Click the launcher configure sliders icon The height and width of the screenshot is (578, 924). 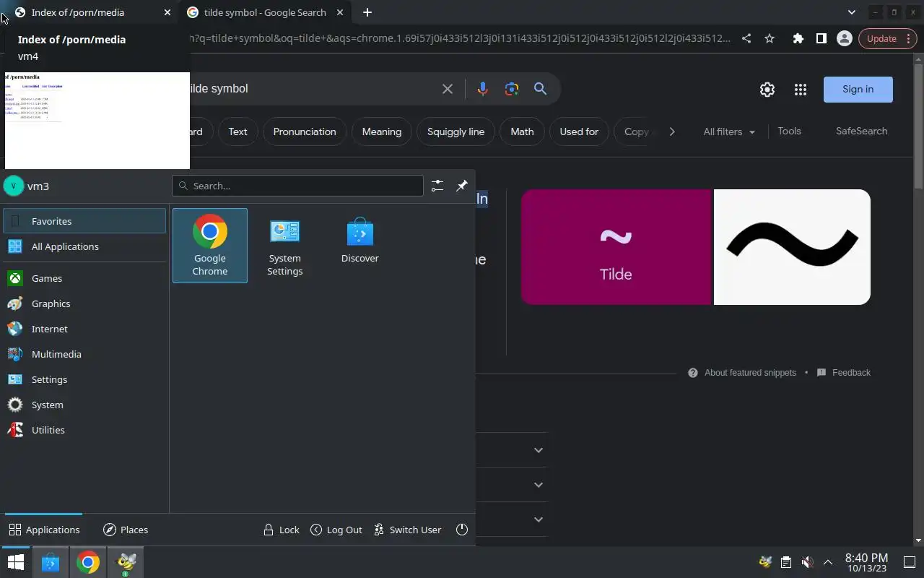(437, 186)
